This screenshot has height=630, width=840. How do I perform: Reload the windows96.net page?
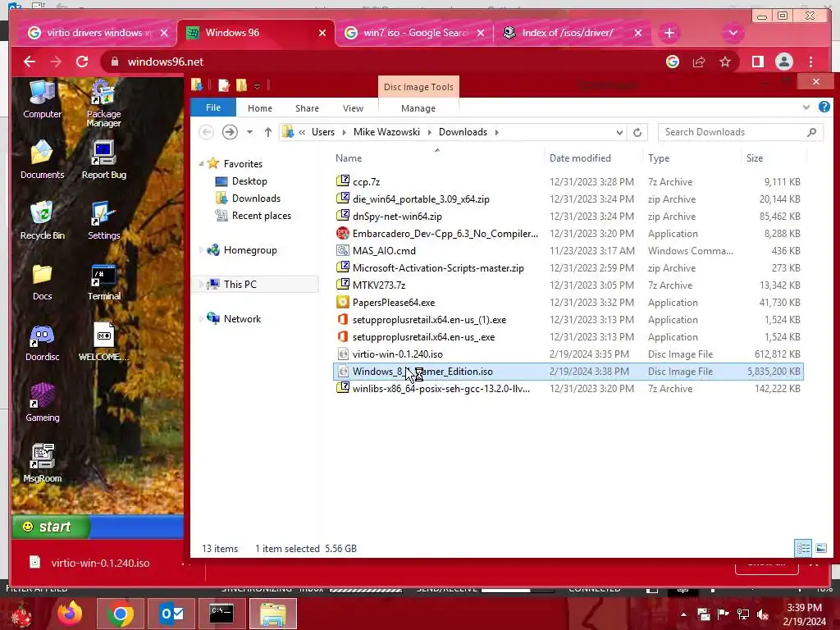[x=82, y=62]
